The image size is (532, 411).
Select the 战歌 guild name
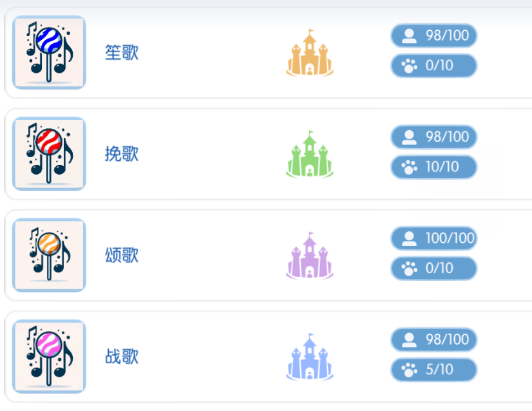[x=122, y=356]
